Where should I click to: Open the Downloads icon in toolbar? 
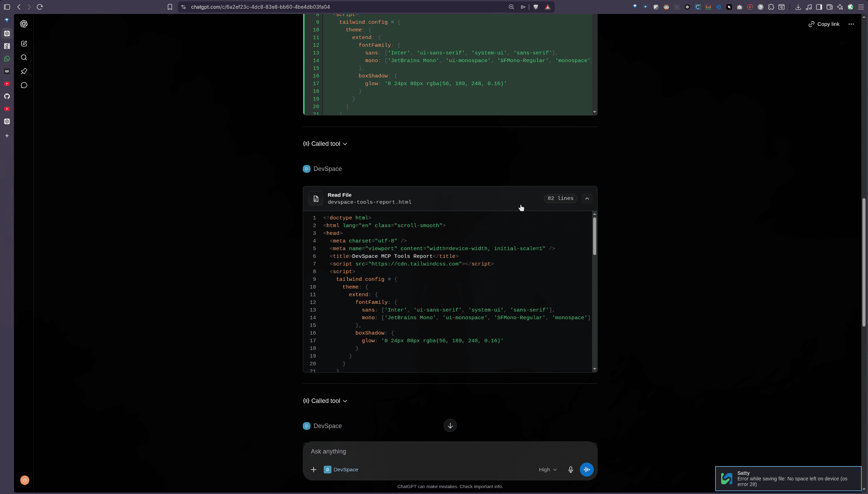click(x=798, y=7)
